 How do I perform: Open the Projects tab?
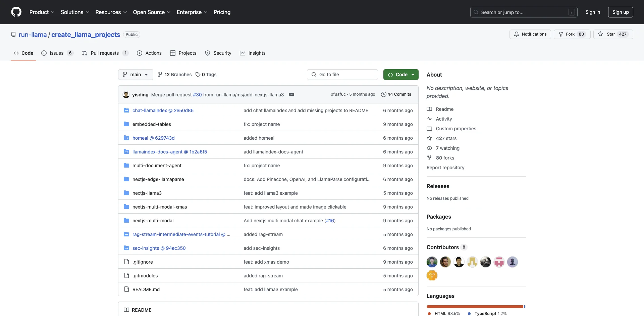(x=183, y=53)
